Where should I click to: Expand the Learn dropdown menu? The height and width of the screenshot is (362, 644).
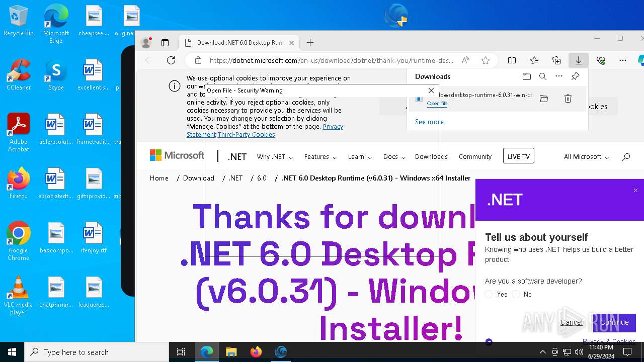click(x=360, y=157)
